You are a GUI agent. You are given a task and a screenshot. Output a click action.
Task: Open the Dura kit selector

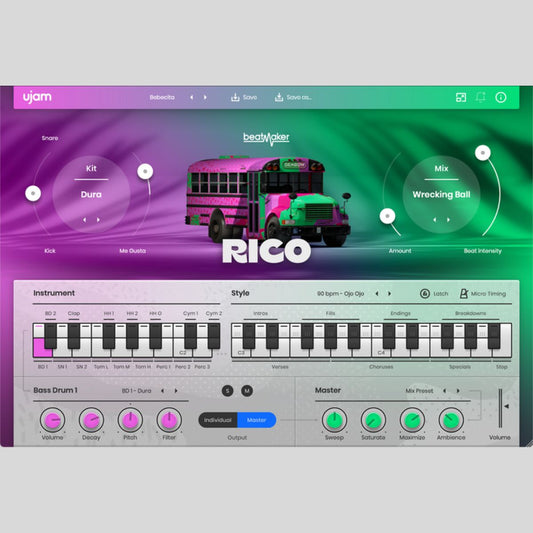point(91,194)
